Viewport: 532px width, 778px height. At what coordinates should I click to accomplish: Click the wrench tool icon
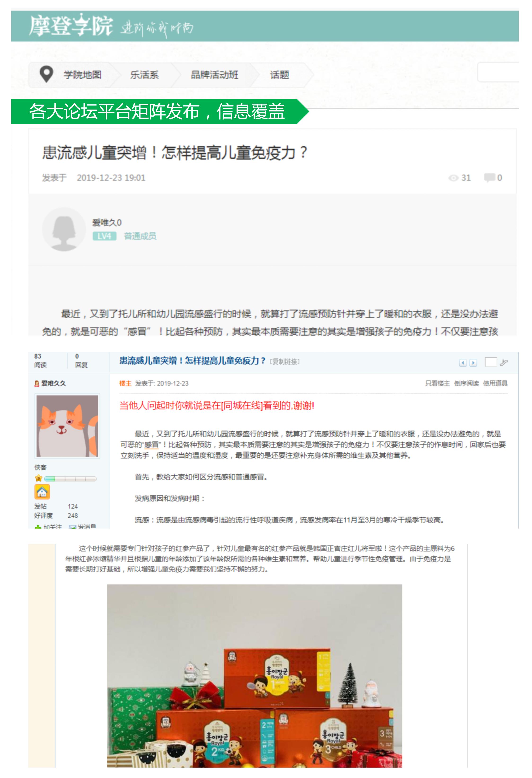[504, 362]
